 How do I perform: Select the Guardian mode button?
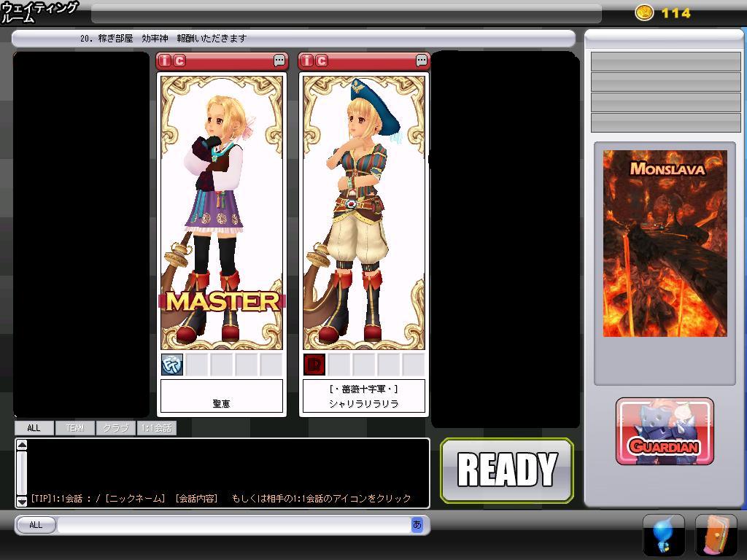point(665,432)
